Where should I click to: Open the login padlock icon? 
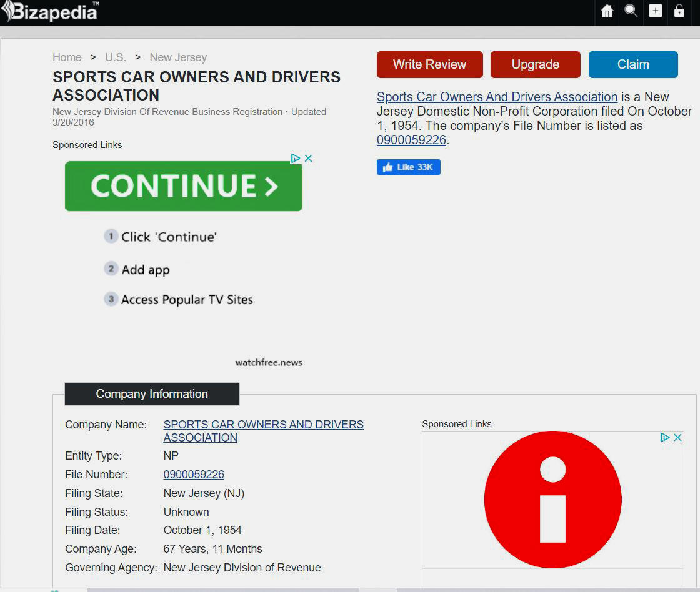click(x=679, y=11)
